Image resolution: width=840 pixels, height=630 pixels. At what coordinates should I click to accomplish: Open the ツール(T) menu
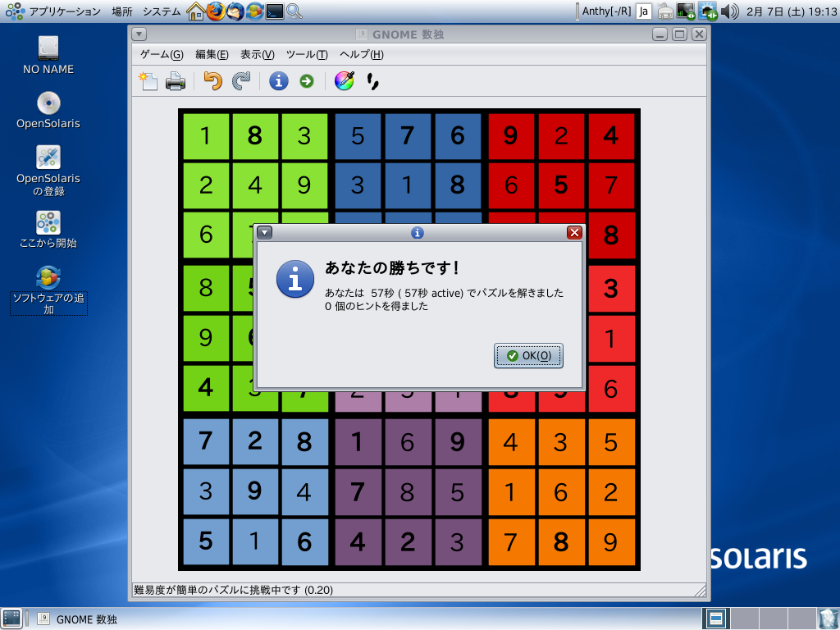(x=307, y=54)
